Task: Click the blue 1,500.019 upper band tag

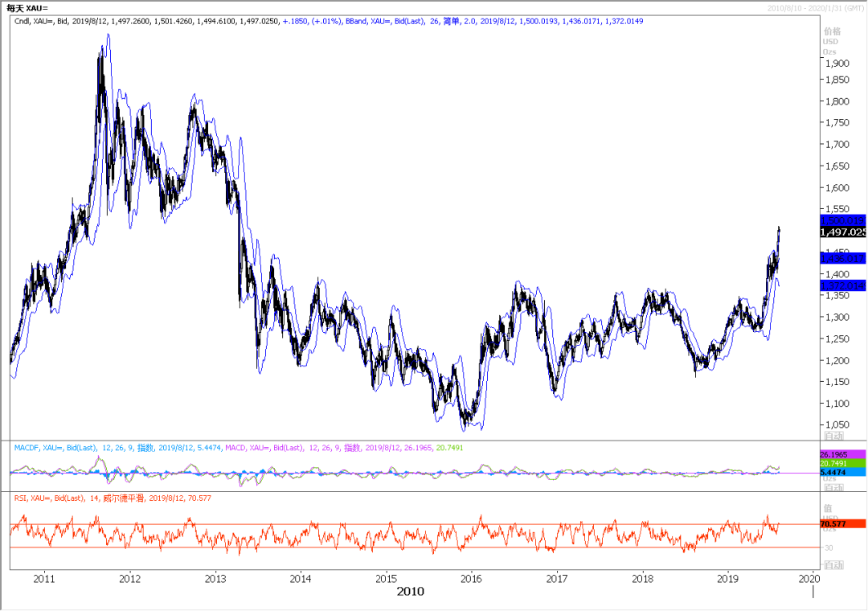Action: (842, 220)
